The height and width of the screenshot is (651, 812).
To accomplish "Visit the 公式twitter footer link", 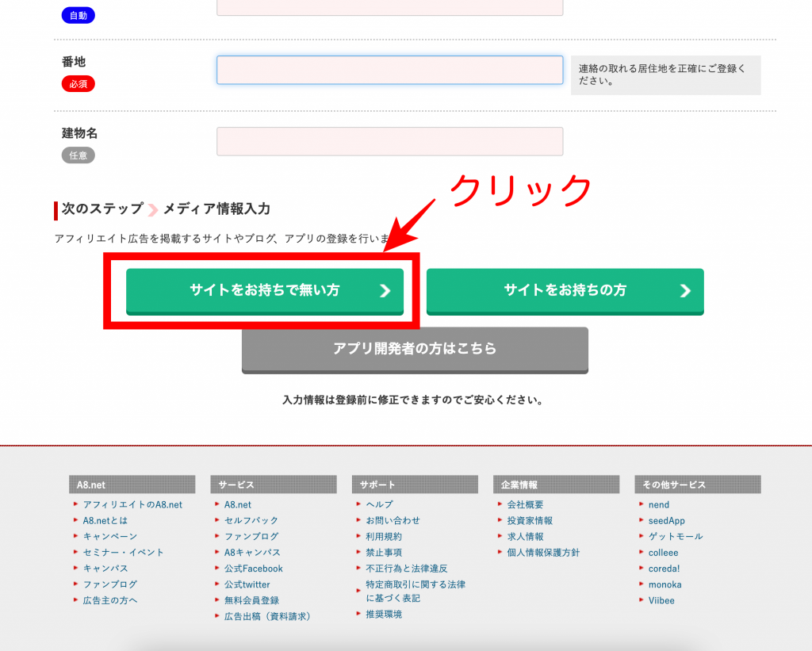I will (247, 584).
